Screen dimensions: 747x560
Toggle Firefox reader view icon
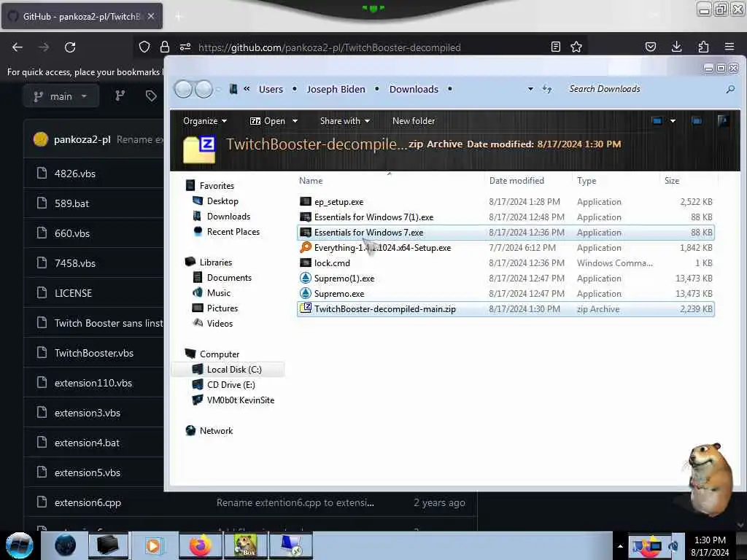[x=555, y=47]
